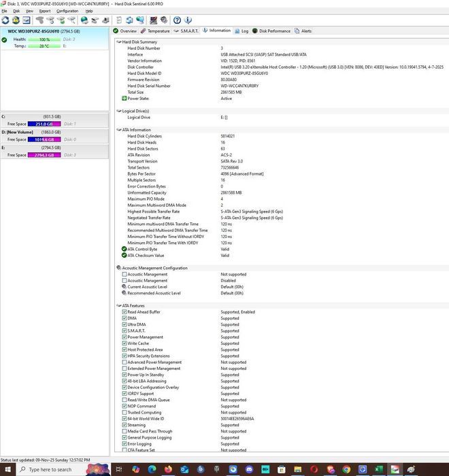Click the green health status check icon
The width and height of the screenshot is (449, 476).
tap(4, 39)
